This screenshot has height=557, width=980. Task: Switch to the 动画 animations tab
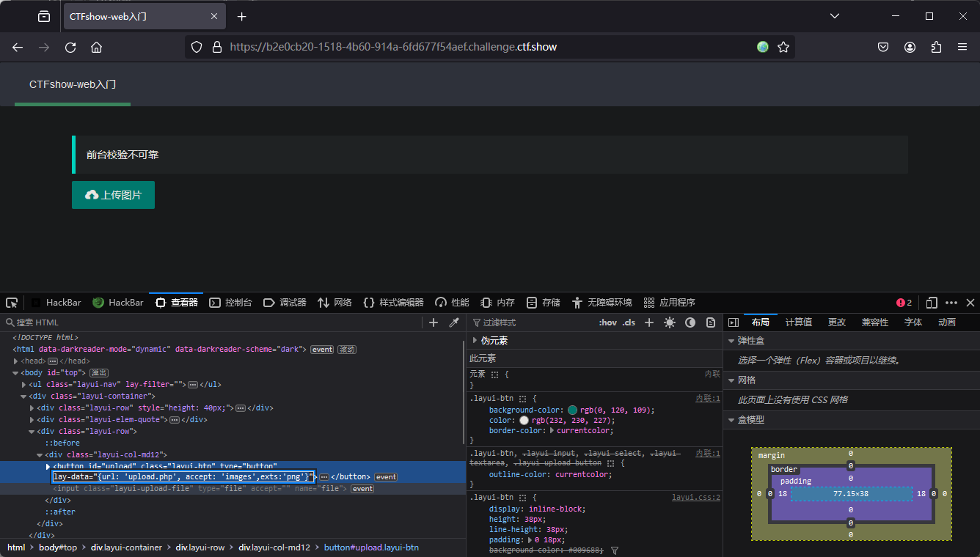pos(947,322)
